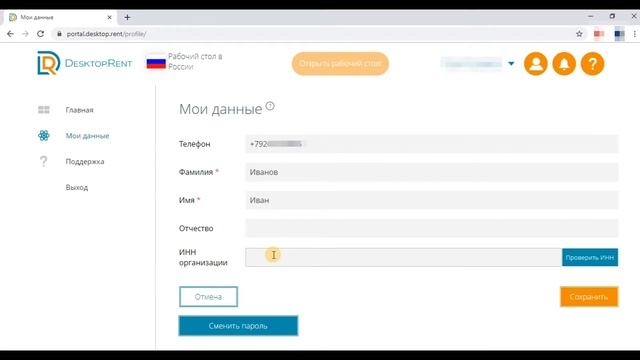Open notifications bell icon
Image resolution: width=640 pixels, height=360 pixels.
[564, 64]
